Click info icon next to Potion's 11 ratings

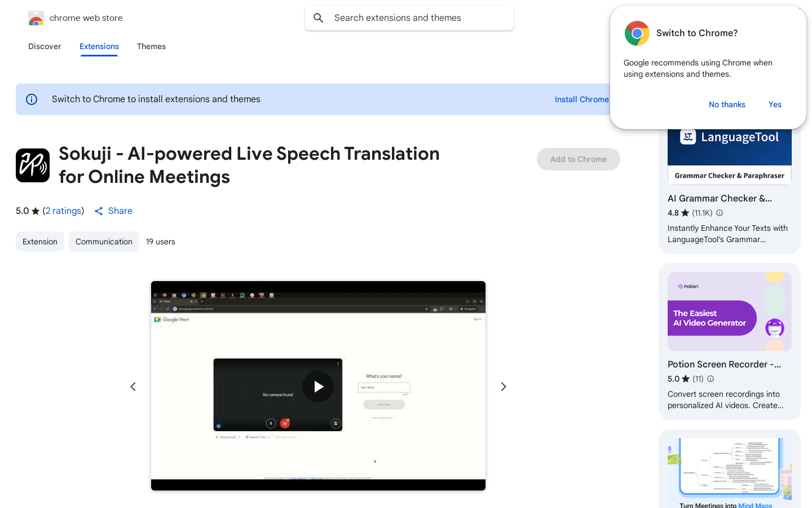click(710, 379)
